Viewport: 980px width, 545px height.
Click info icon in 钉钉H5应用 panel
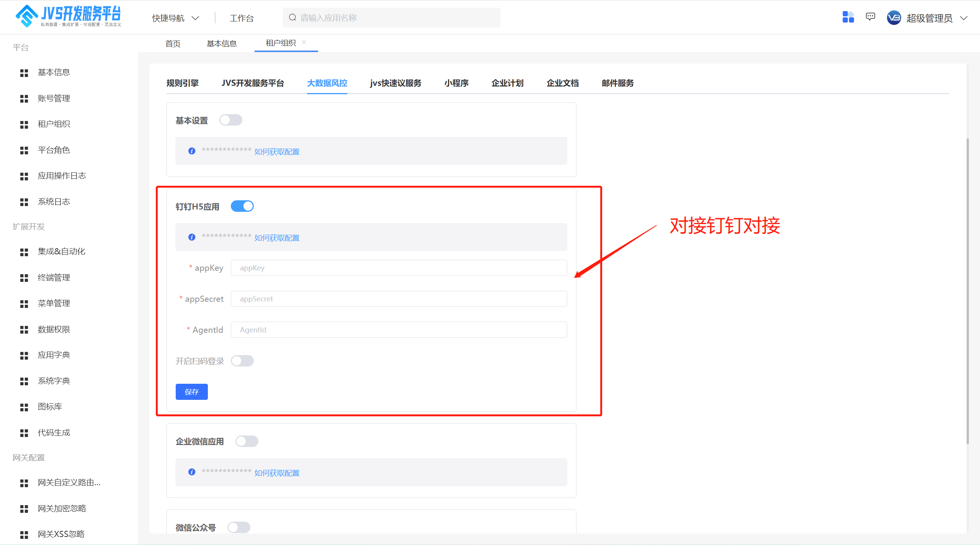click(x=192, y=237)
